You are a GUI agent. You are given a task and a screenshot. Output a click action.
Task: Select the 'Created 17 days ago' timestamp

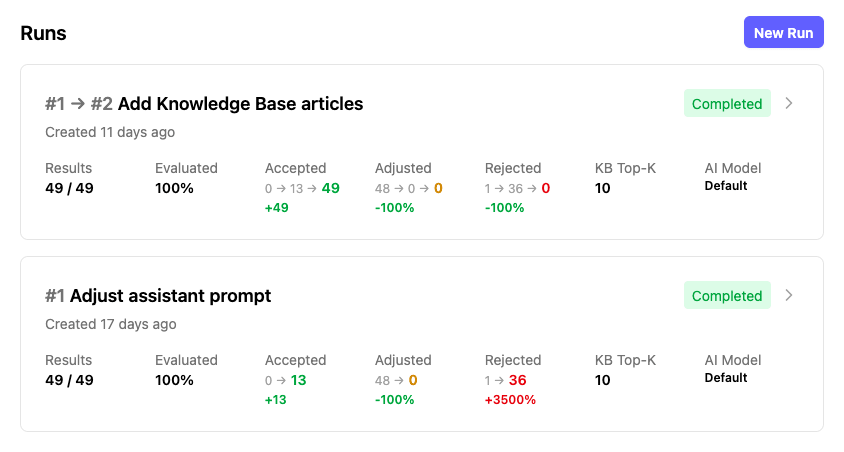110,324
